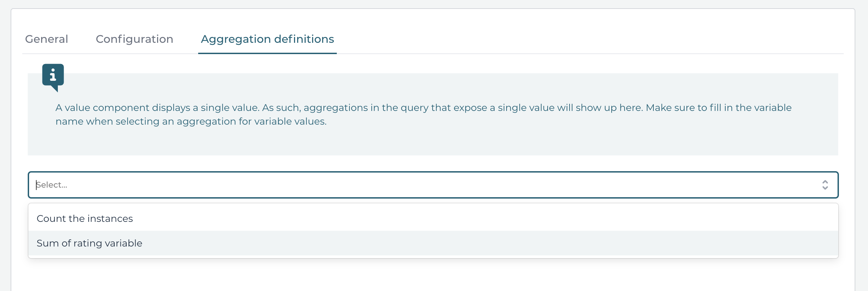Click the text cursor area in Select field
The image size is (868, 291).
tap(38, 185)
